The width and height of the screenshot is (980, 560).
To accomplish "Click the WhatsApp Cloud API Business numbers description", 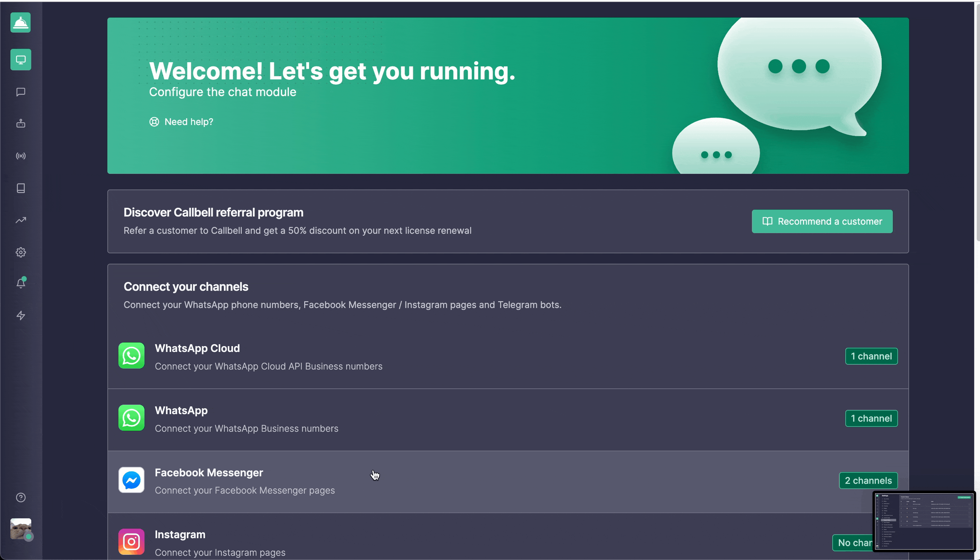I will pyautogui.click(x=269, y=367).
